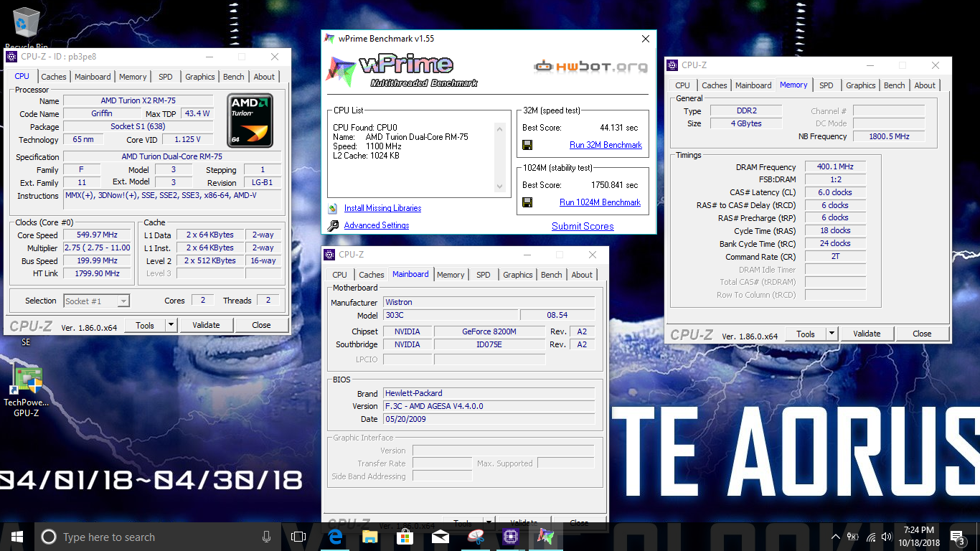Open the Windows Start menu

[17, 537]
